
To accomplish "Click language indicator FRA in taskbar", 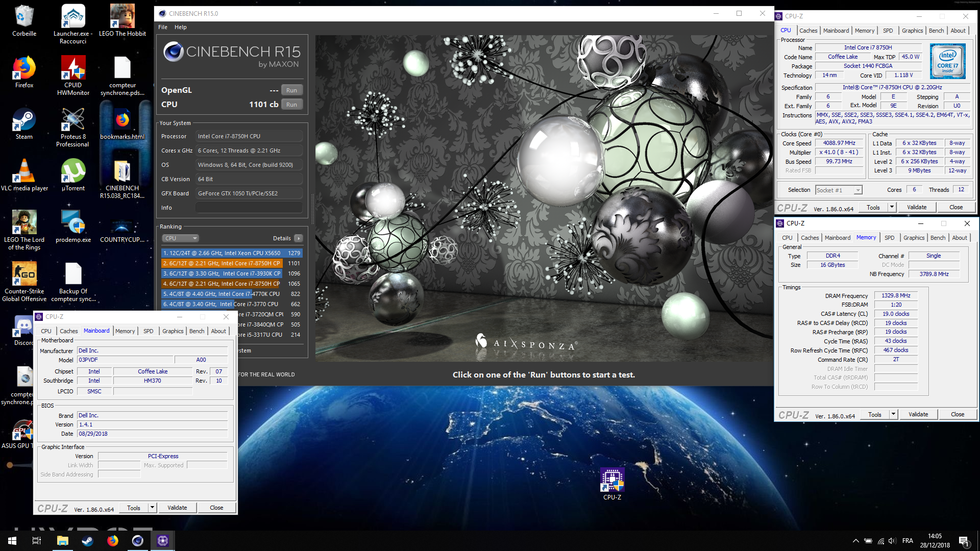I will click(908, 541).
